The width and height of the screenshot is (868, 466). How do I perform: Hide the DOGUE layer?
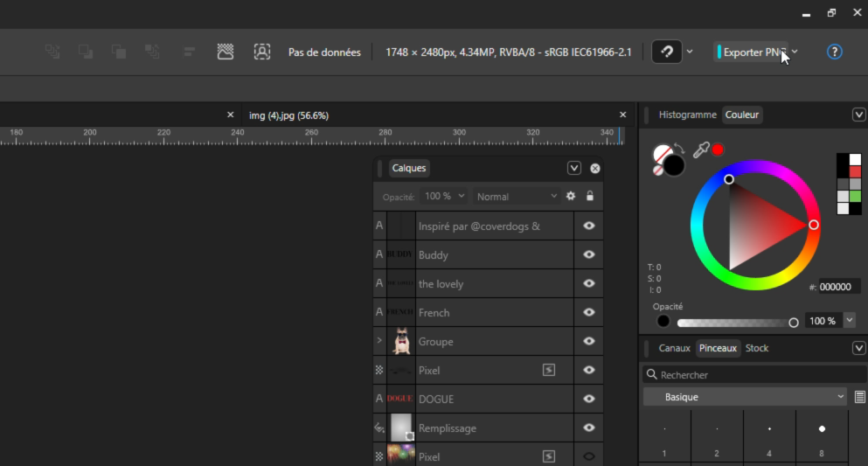click(x=589, y=399)
